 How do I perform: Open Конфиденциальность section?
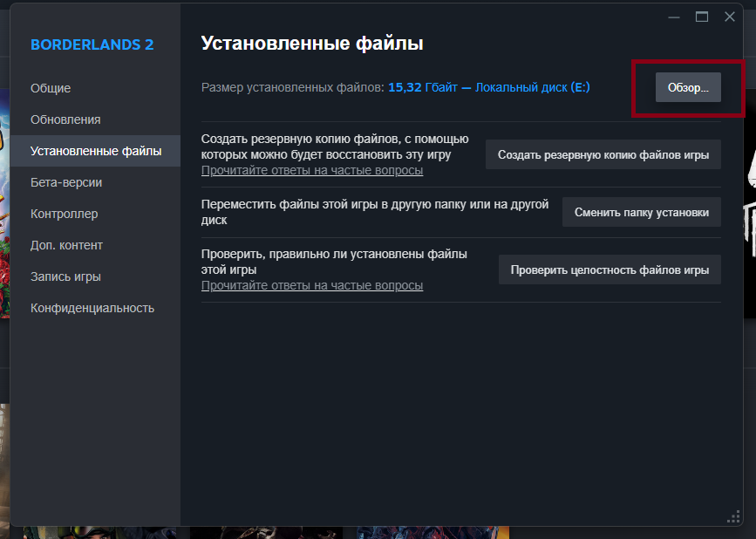[x=95, y=308]
